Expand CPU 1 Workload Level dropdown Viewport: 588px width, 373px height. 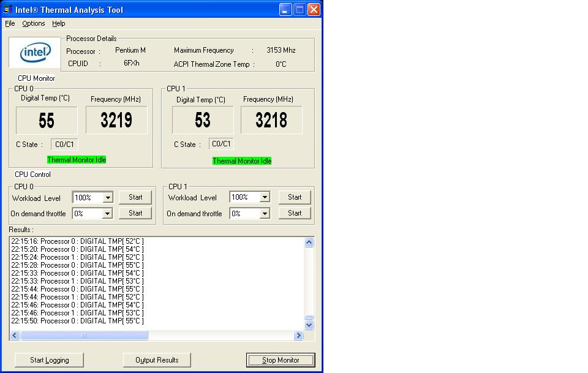[265, 197]
